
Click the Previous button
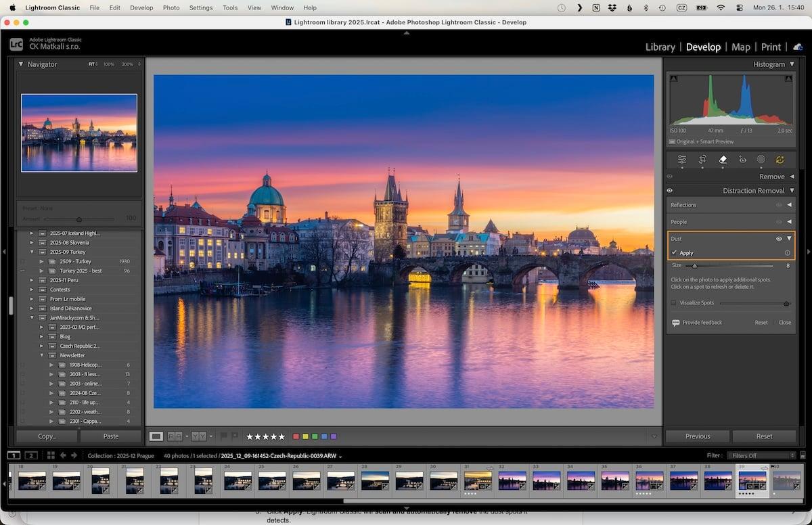(698, 436)
